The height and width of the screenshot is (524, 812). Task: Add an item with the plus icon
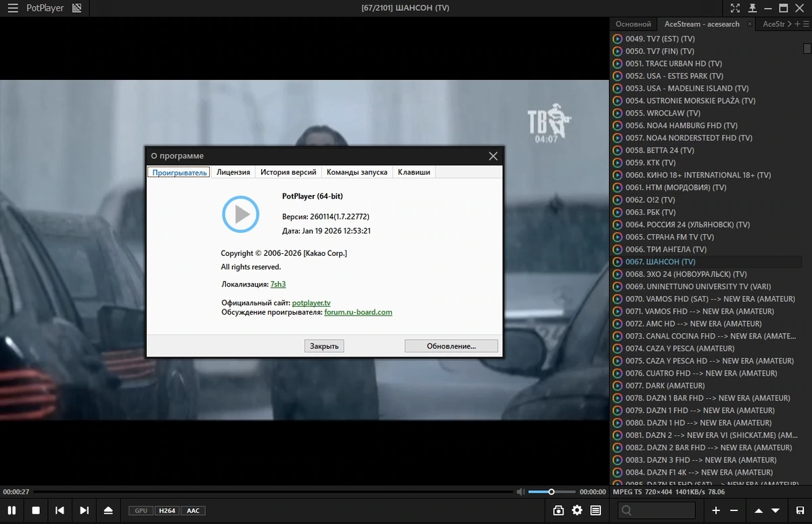tap(716, 510)
